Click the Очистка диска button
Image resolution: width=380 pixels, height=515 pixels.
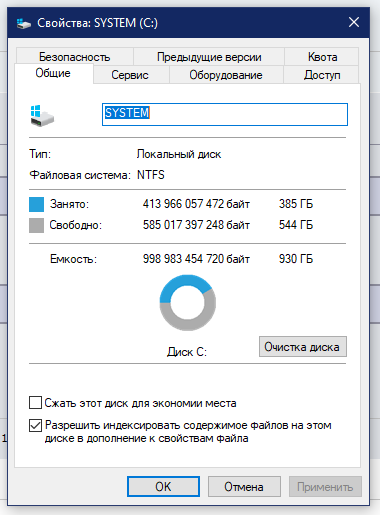(303, 347)
